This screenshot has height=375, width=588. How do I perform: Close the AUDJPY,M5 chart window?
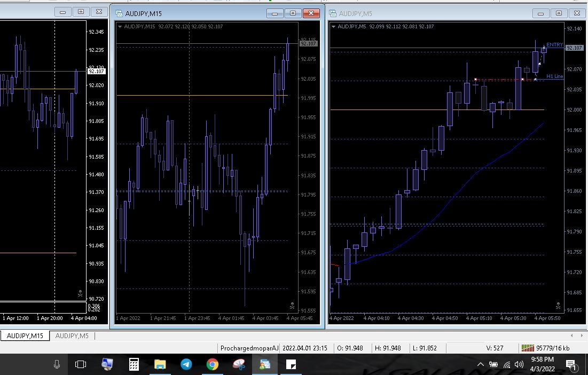coord(577,13)
